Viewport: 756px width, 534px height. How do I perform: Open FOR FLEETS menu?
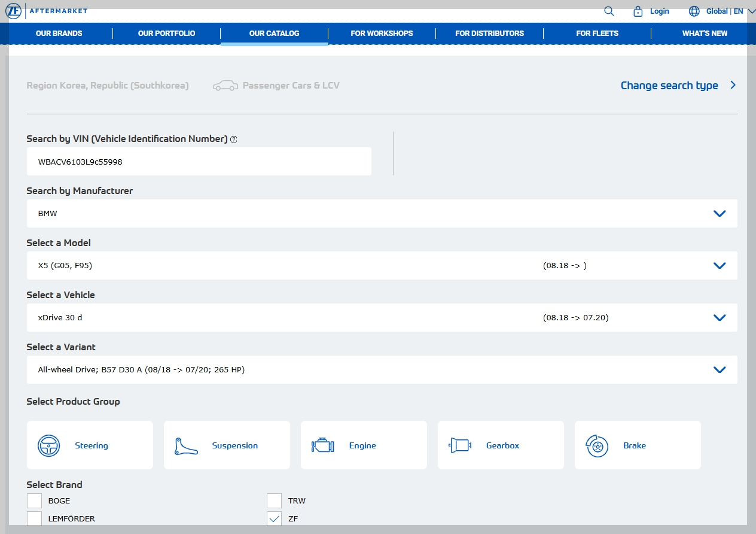point(597,34)
